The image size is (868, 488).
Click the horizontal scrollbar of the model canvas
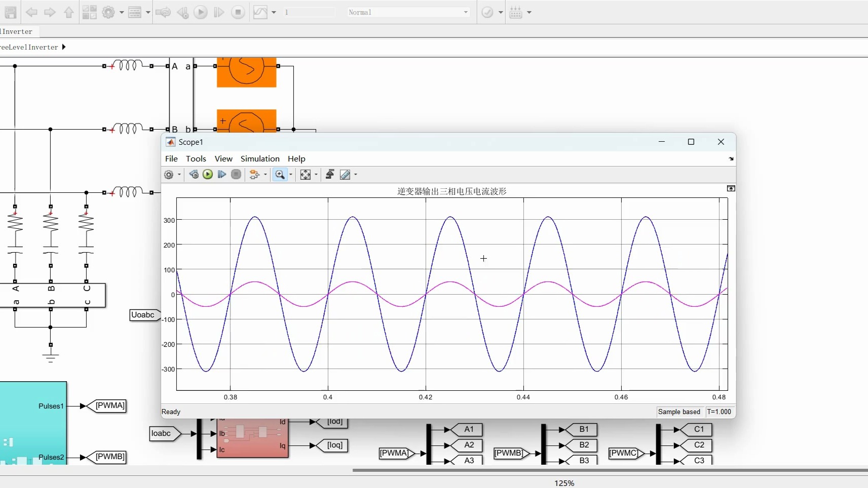click(608, 470)
